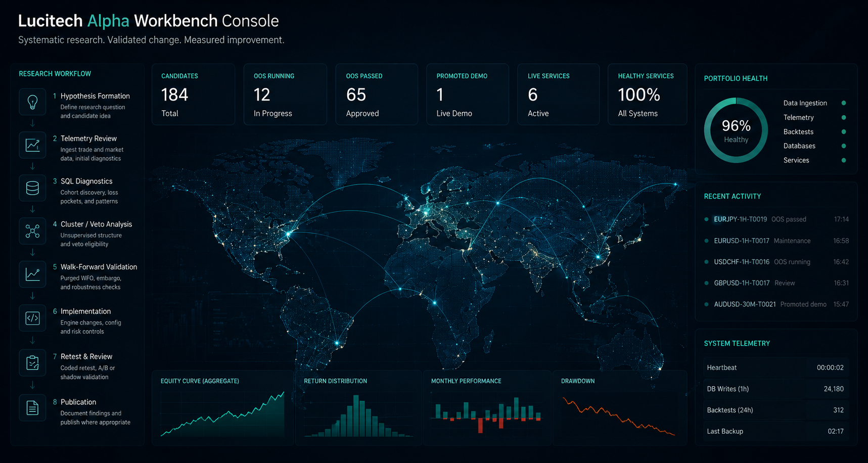Click the Research Workflow heading
868x463 pixels.
click(x=55, y=74)
